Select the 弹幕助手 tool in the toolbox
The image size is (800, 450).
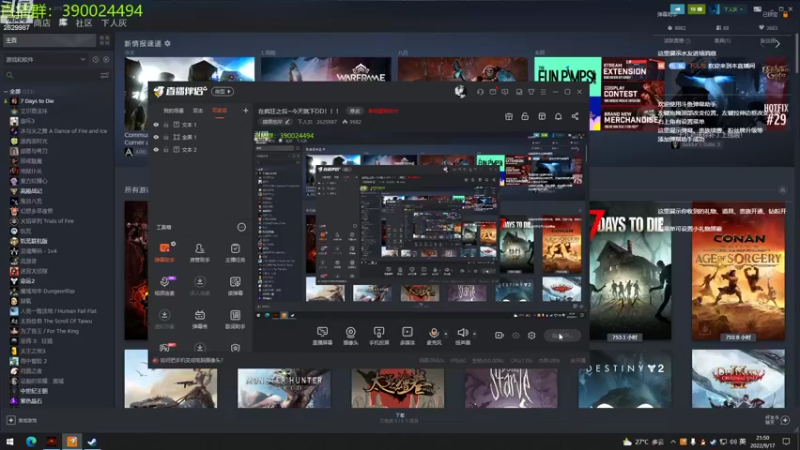(164, 253)
